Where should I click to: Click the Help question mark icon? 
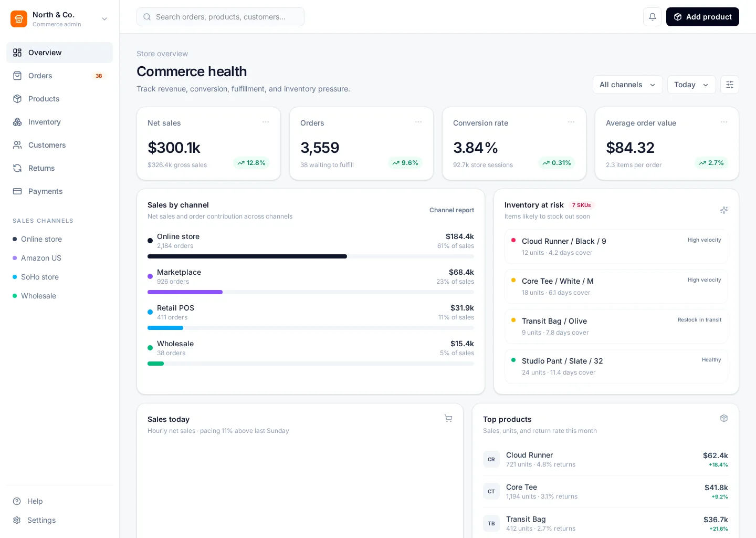(x=17, y=501)
